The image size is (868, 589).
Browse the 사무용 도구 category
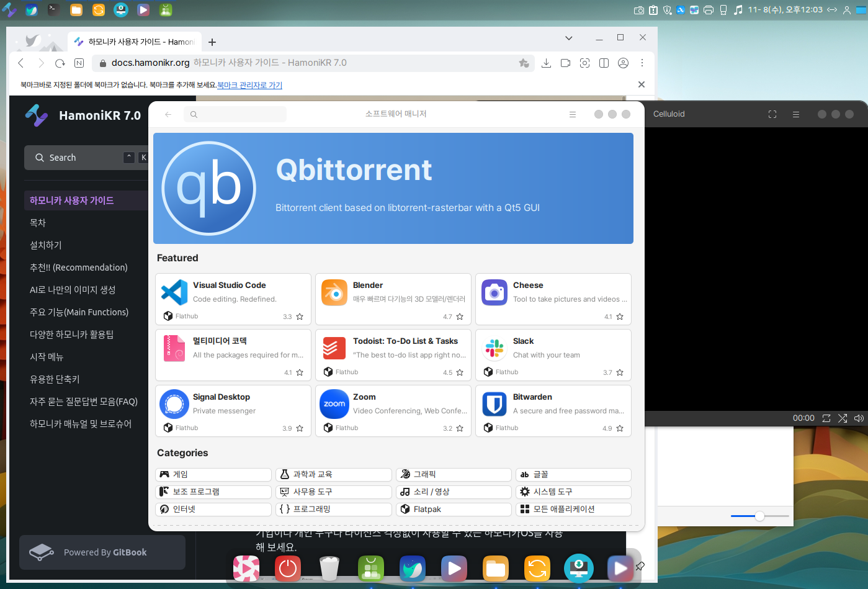tap(334, 492)
